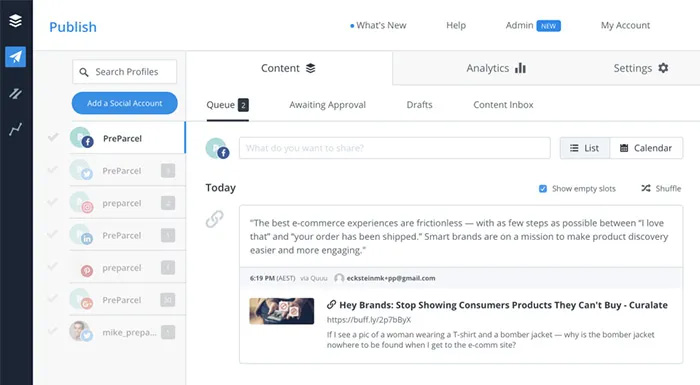Click the link icon beside the queued post
700x385 pixels.
click(x=214, y=219)
